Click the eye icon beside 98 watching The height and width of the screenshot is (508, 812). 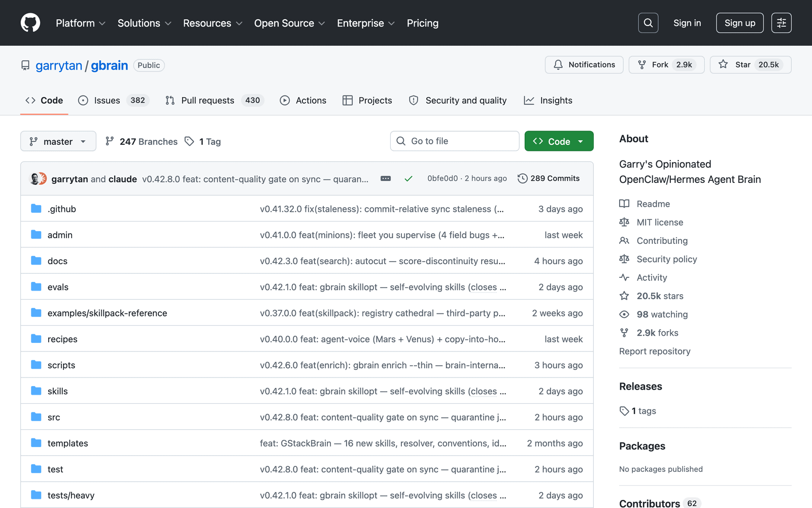point(624,314)
